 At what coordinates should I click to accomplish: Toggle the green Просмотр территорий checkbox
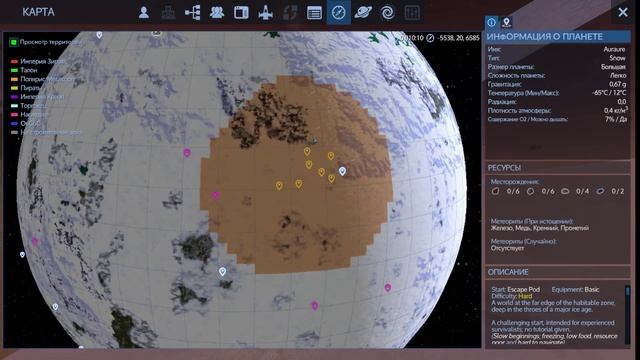(13, 42)
